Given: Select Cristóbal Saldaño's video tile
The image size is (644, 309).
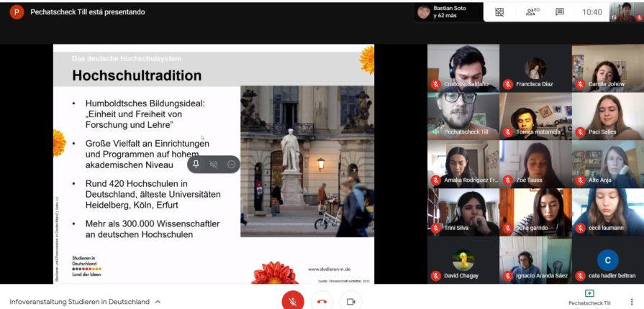Looking at the screenshot, I should [x=463, y=68].
